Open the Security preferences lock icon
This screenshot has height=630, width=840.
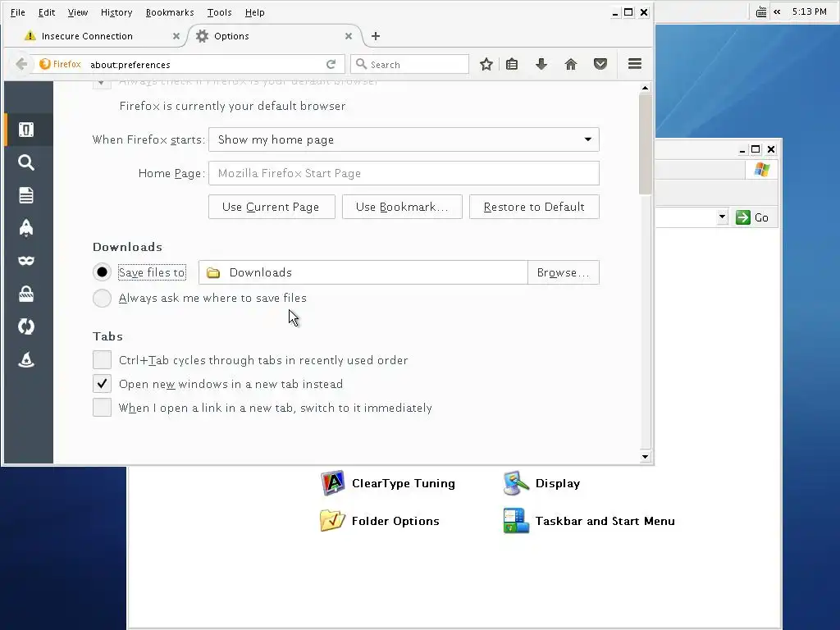point(26,294)
